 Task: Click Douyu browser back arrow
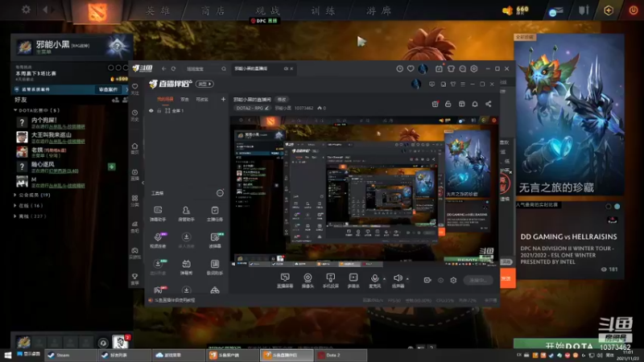(164, 68)
